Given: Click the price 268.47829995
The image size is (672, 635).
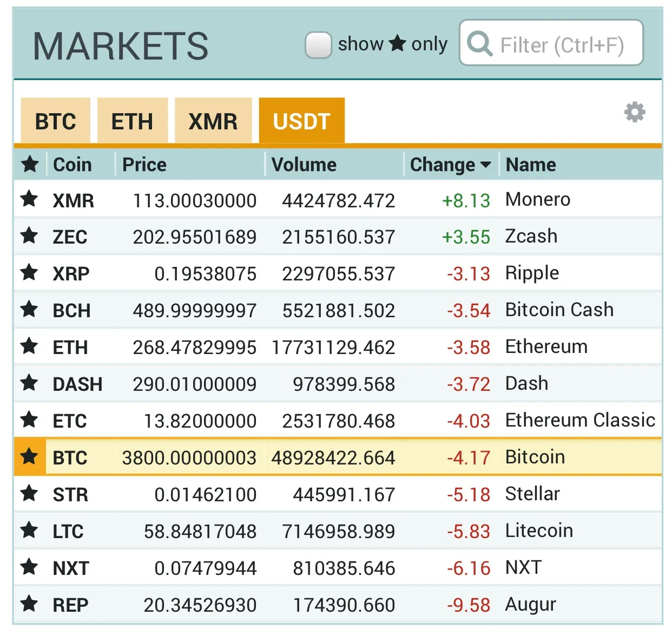Looking at the screenshot, I should click(195, 348).
